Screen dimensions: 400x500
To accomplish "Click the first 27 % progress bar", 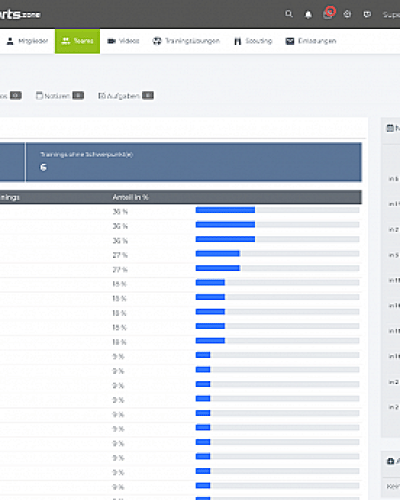I will [277, 254].
